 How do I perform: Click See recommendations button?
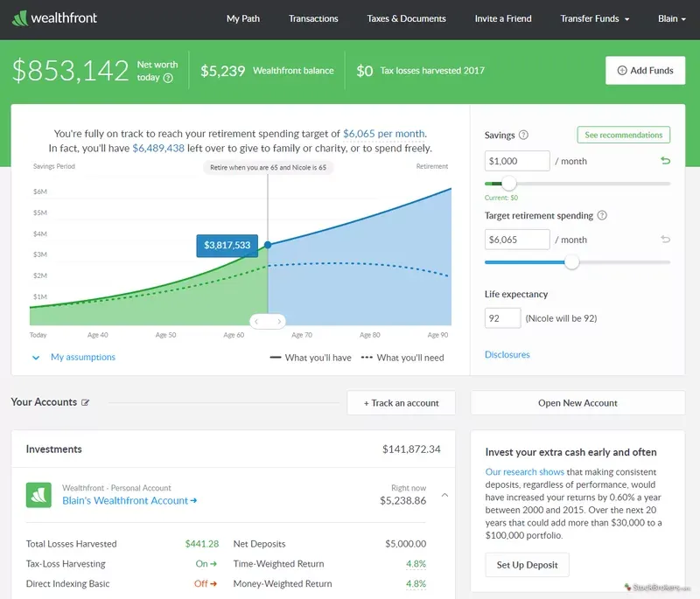coord(623,135)
